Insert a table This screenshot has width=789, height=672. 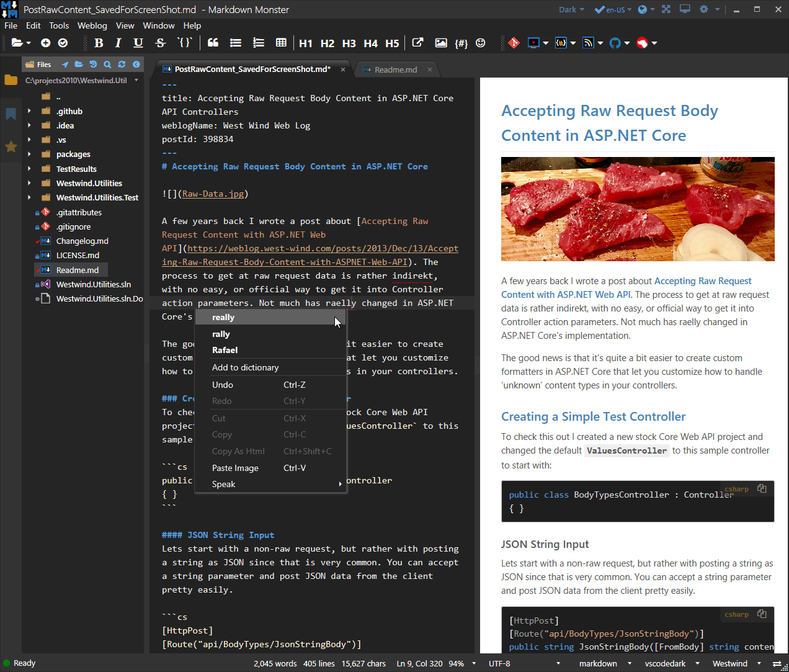click(281, 43)
